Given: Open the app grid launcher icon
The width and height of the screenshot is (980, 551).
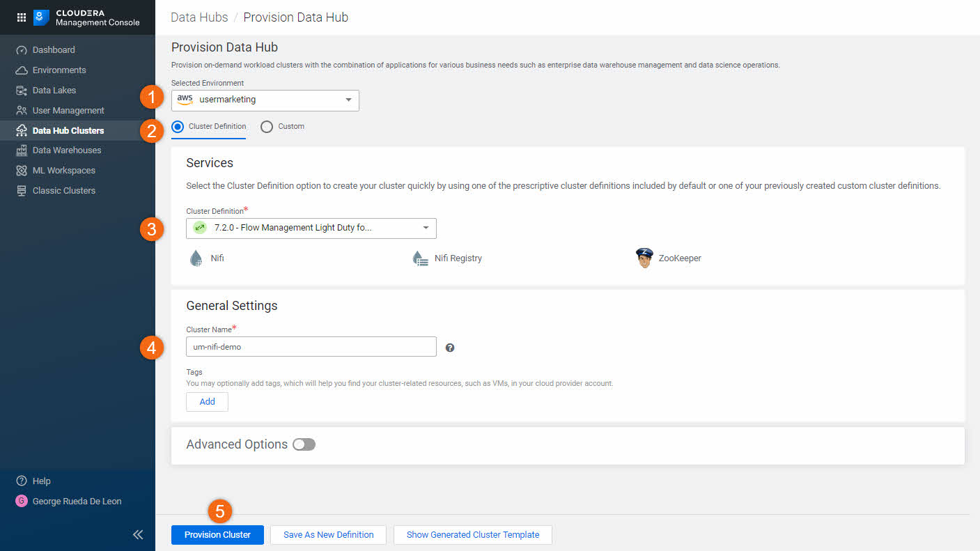Looking at the screenshot, I should coord(22,17).
